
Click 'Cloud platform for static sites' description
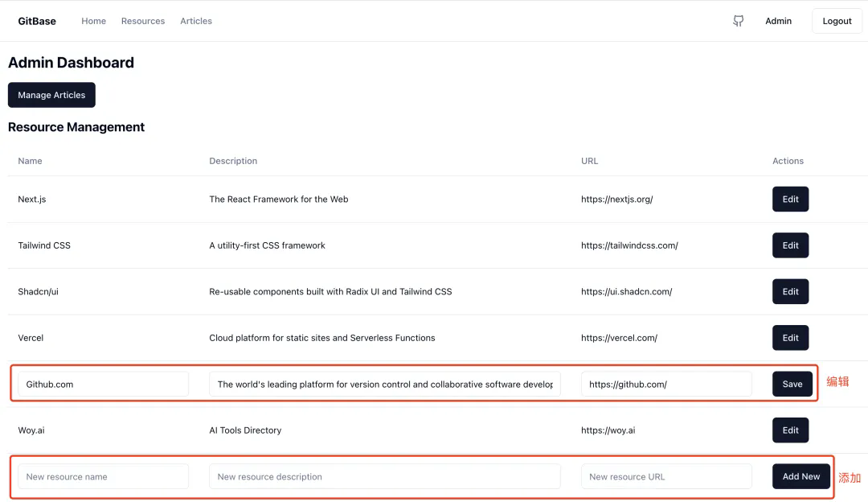(322, 337)
